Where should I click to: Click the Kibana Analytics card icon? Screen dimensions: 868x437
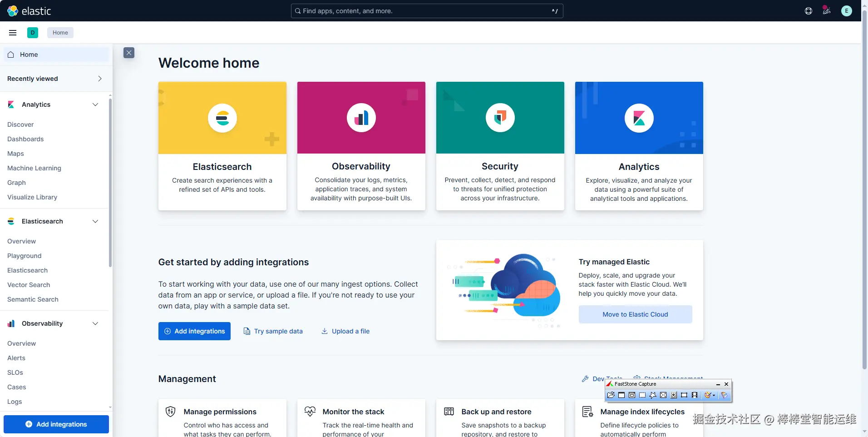pyautogui.click(x=639, y=118)
